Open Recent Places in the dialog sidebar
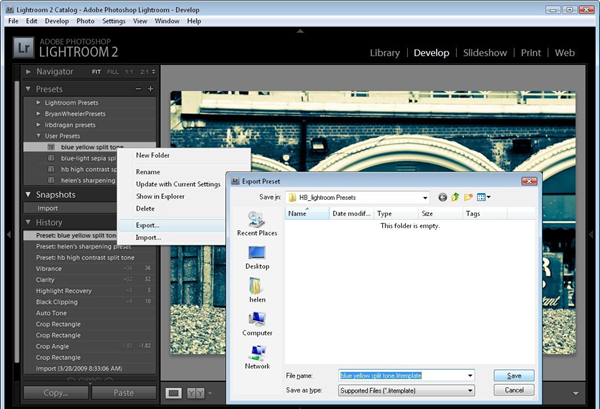Image resolution: width=600 pixels, height=409 pixels. [x=257, y=223]
